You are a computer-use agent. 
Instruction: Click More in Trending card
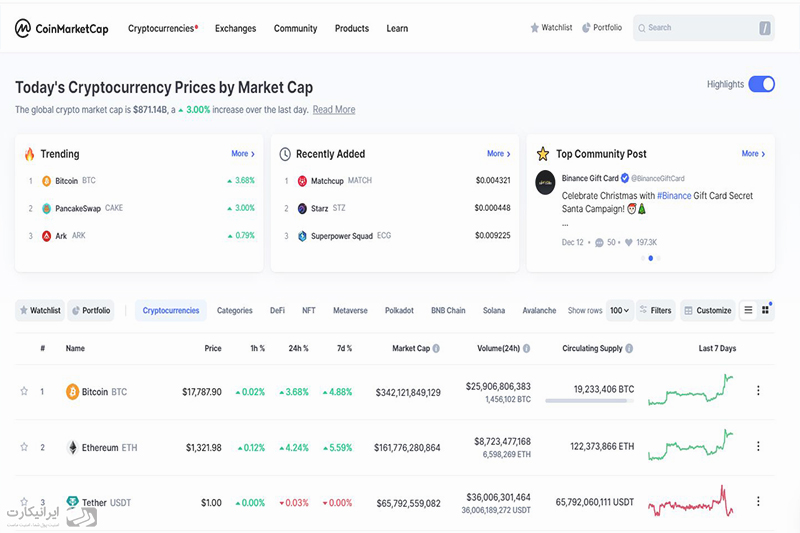pyautogui.click(x=243, y=154)
